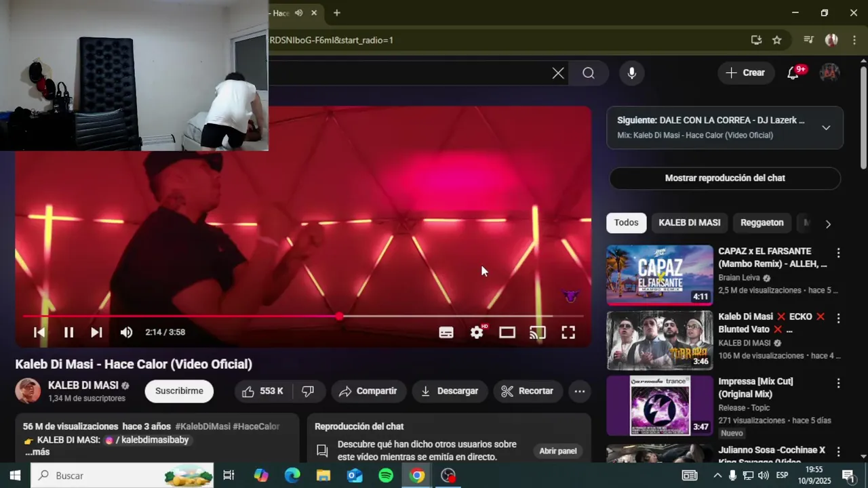The image size is (868, 488).
Task: Open Microsoft Edge from the taskbar
Action: (292, 476)
